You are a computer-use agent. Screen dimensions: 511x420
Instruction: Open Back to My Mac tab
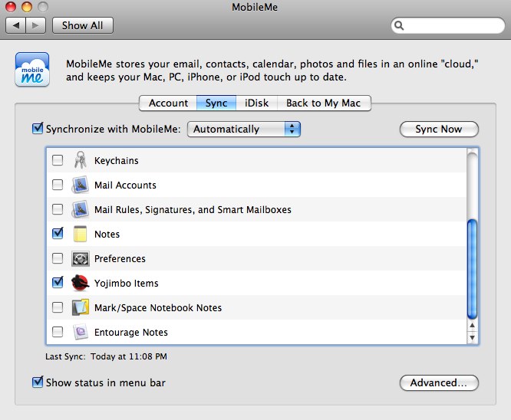coord(324,103)
